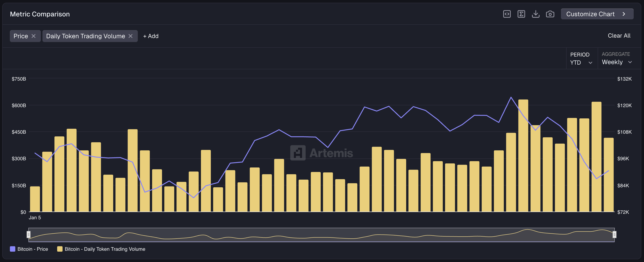
Task: Open the sigma summary tool
Action: tap(521, 14)
